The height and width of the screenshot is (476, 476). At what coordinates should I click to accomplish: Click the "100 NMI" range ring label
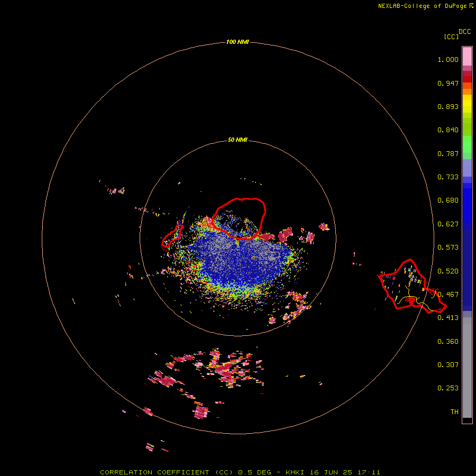[x=237, y=42]
